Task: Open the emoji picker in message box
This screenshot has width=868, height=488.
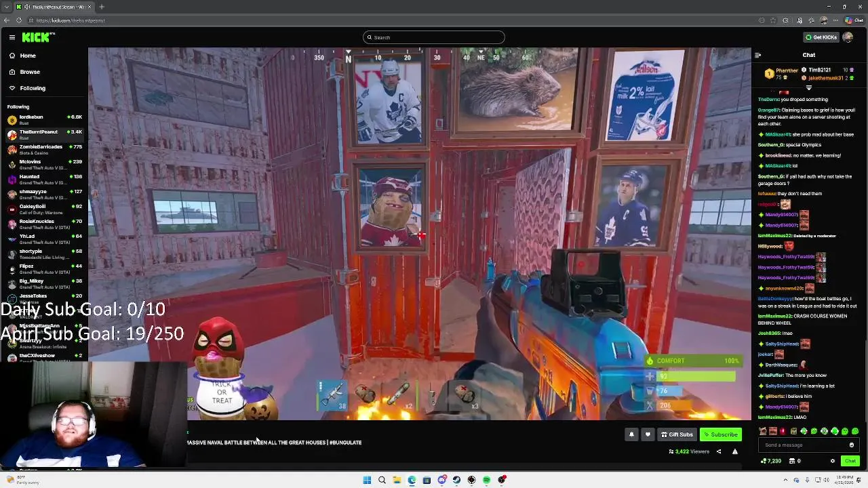Action: point(852,445)
